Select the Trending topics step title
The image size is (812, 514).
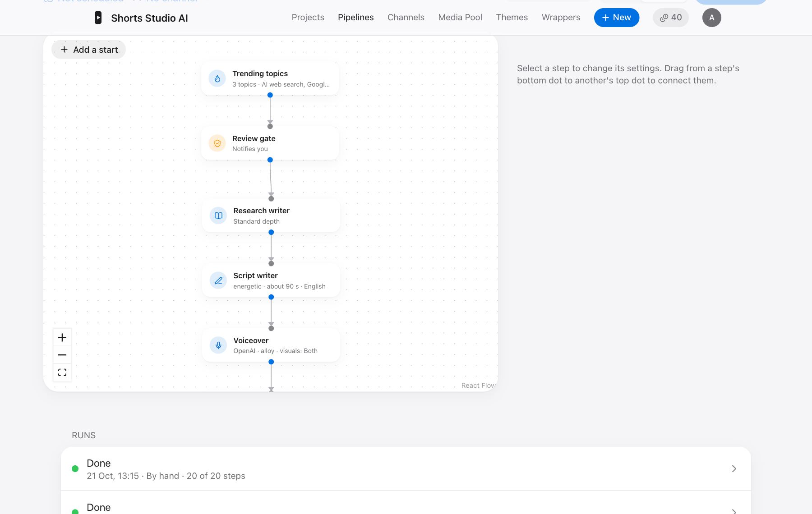click(260, 73)
